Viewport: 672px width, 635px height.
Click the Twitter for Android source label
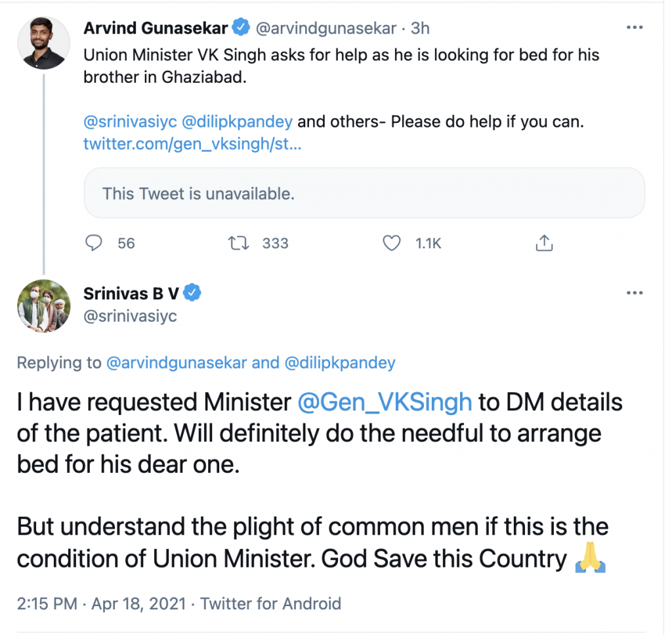[270, 603]
